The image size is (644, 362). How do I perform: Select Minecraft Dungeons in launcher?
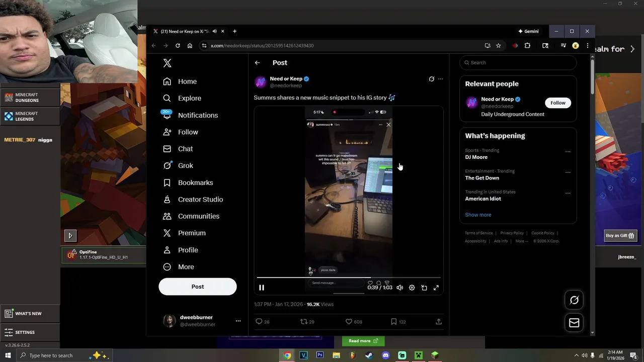pos(30,98)
